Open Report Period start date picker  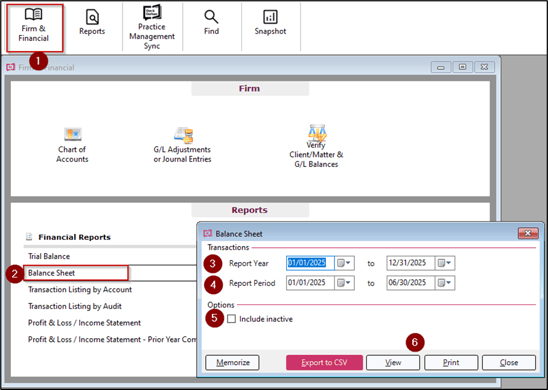click(345, 283)
